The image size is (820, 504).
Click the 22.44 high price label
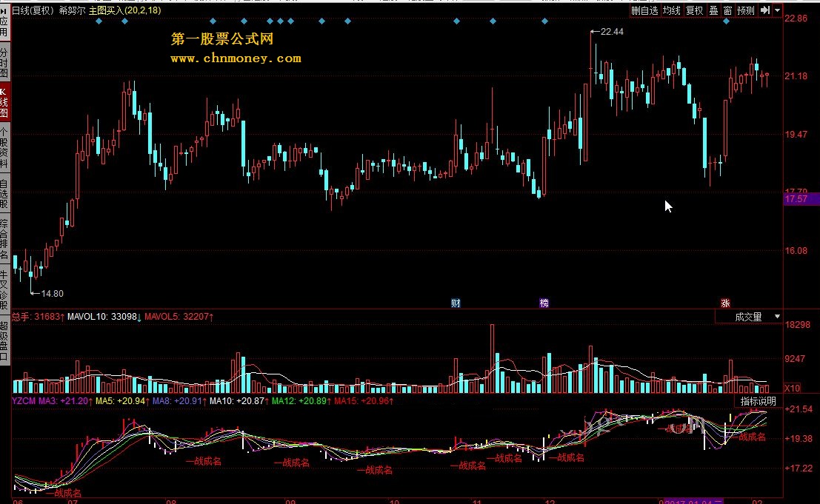coord(612,32)
